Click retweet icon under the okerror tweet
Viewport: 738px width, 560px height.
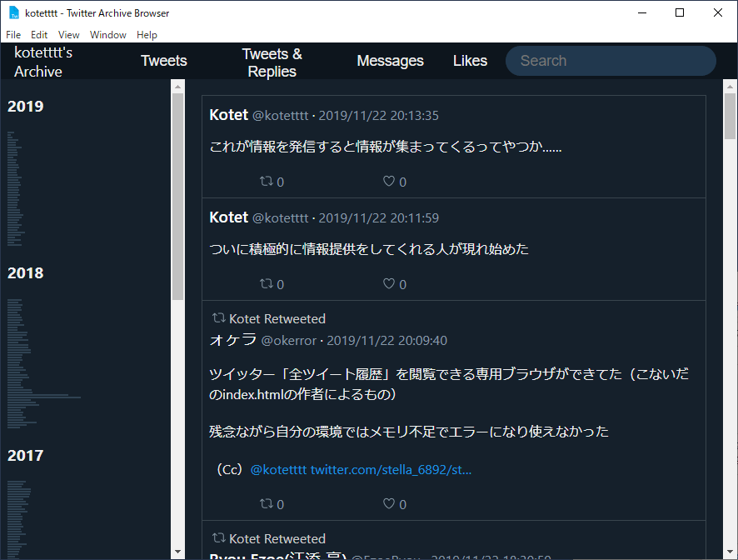tap(267, 504)
